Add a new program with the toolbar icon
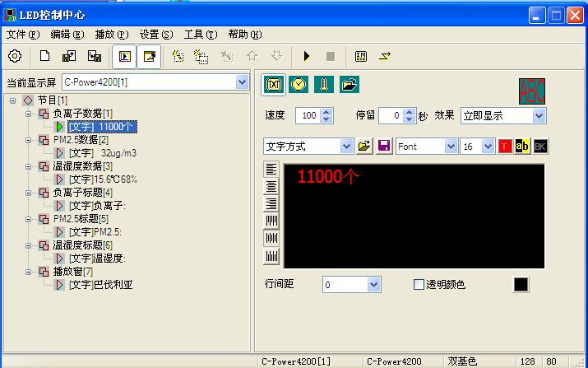The image size is (588, 368). coord(178,57)
